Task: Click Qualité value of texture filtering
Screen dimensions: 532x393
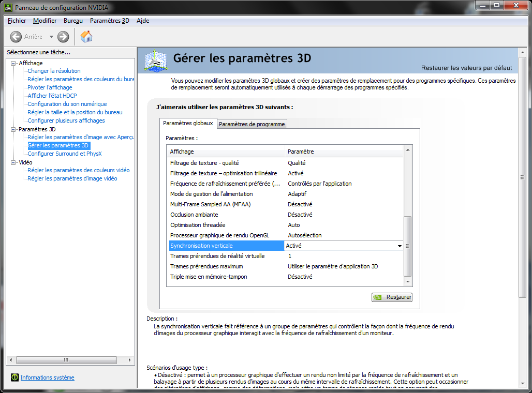Action: pos(297,163)
